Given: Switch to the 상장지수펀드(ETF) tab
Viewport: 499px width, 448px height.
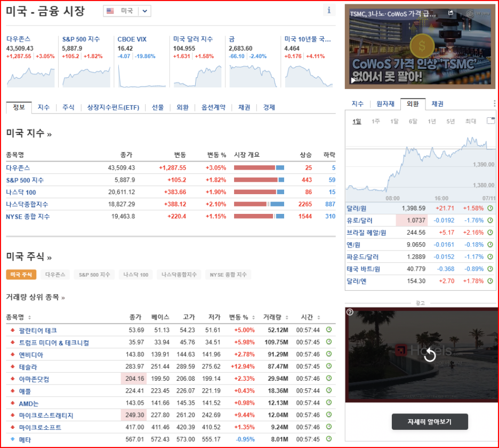Looking at the screenshot, I should [114, 107].
